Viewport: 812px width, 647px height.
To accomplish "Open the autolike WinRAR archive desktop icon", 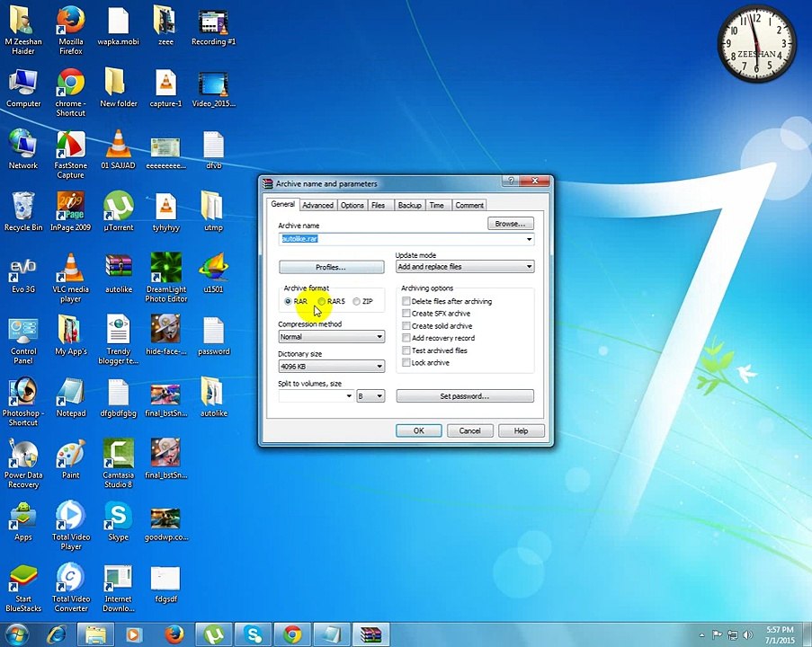I will [x=119, y=273].
